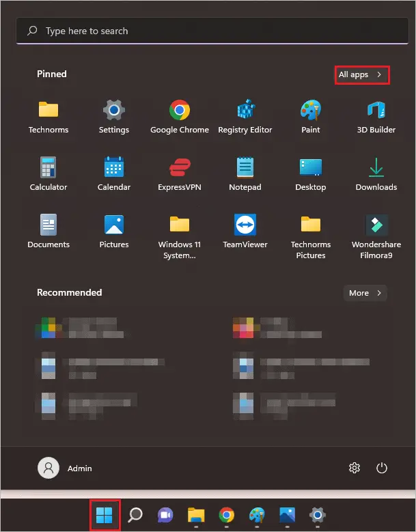
Task: Click the Type here to search box
Action: (x=212, y=31)
